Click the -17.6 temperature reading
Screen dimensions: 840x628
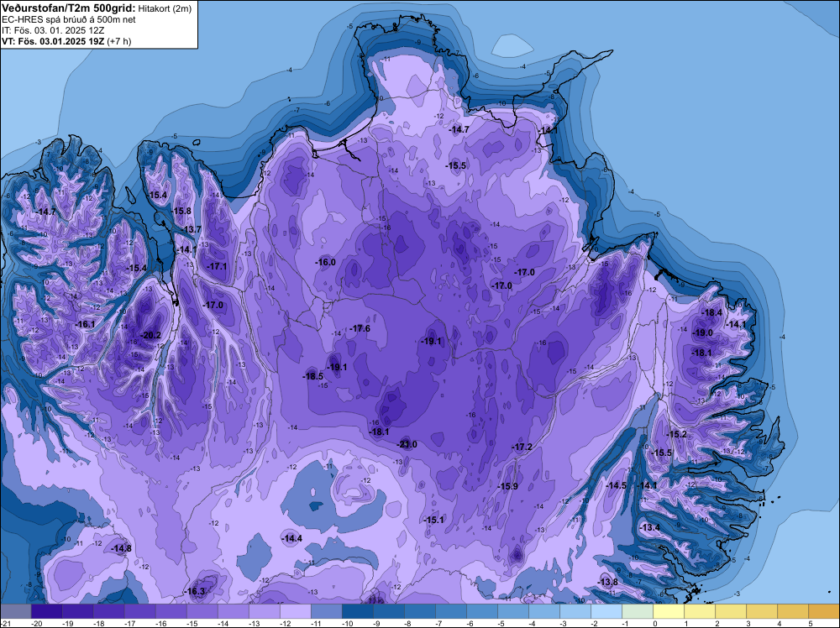point(360,328)
